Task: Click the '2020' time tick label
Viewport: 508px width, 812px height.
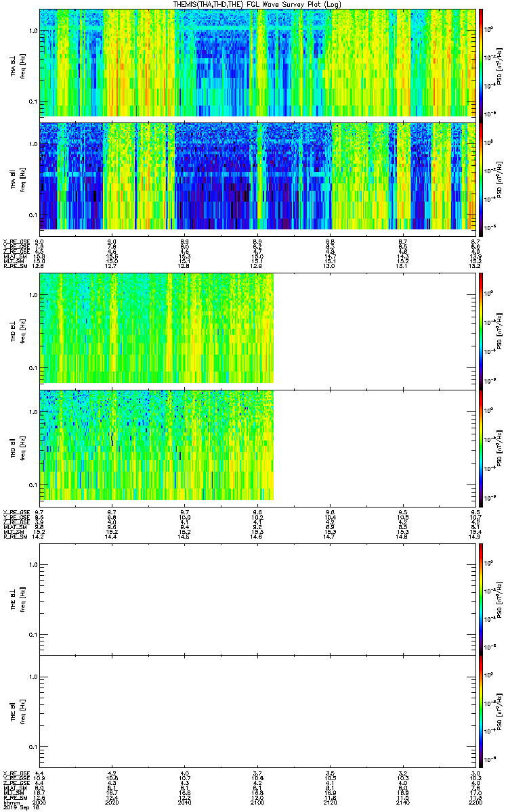Action: coord(112,803)
